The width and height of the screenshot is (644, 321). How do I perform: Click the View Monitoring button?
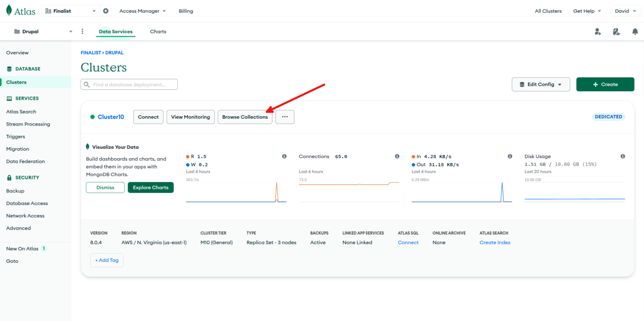(x=190, y=117)
